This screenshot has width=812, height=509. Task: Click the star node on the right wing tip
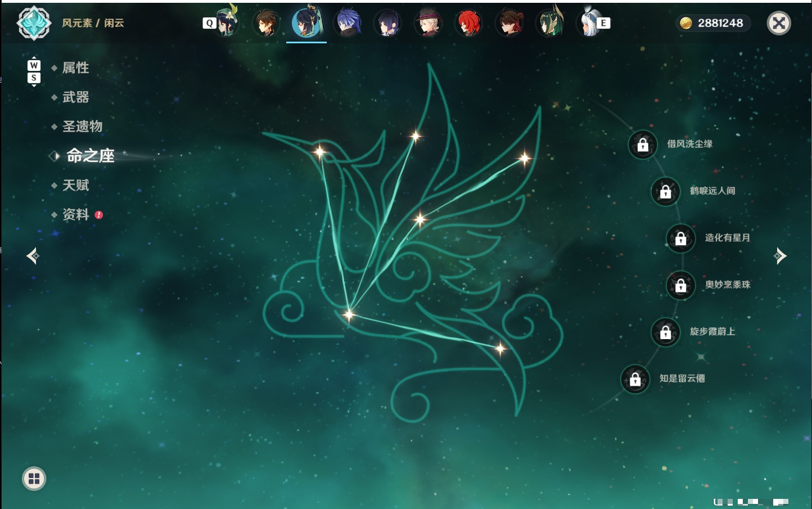tap(525, 159)
